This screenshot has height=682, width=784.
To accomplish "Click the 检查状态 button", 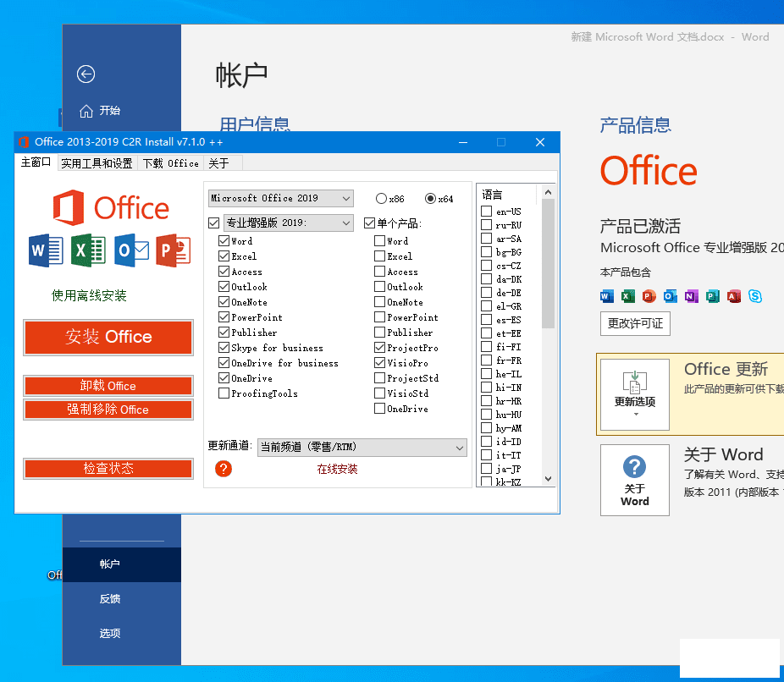I will pos(108,468).
